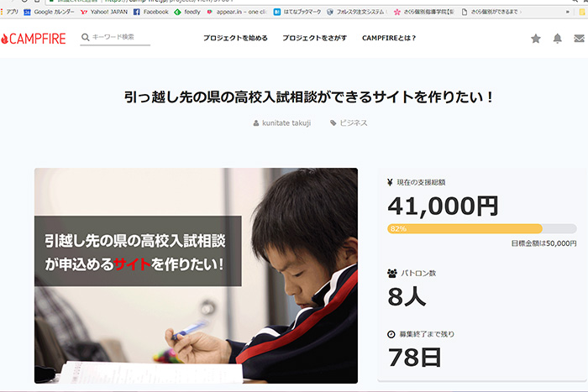Screen dimensions: 588x392
Task: Click the CAMPFIRE logo
Action: pos(34,39)
